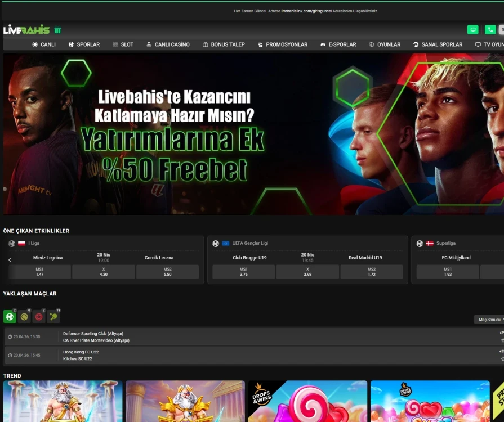
Task: Select the football sport filter icon
Action: (10, 317)
